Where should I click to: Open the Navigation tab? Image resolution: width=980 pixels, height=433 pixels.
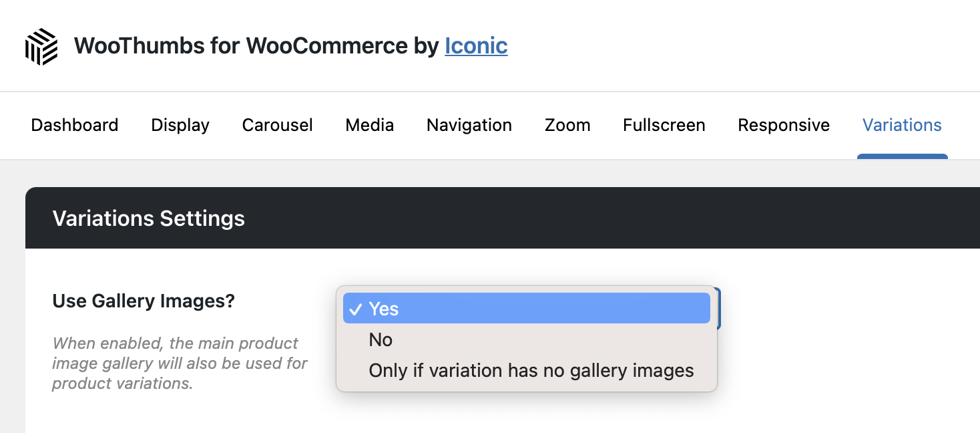coord(469,125)
